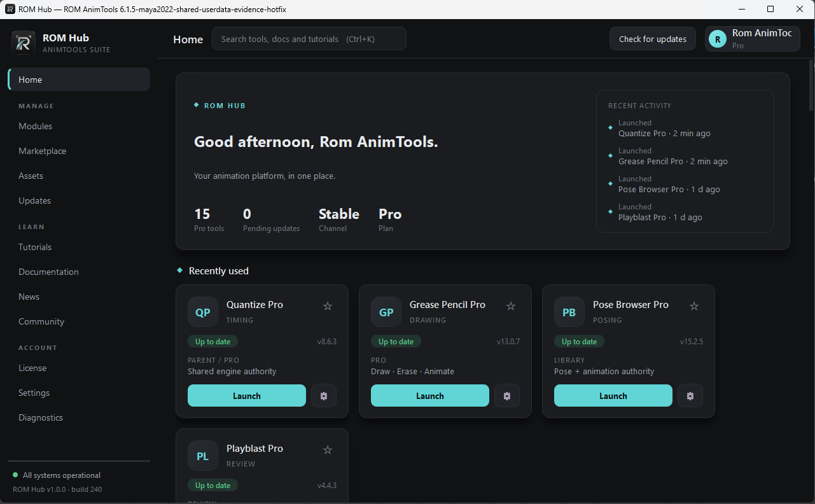Open Assets in the sidebar
The height and width of the screenshot is (504, 815).
click(79, 176)
